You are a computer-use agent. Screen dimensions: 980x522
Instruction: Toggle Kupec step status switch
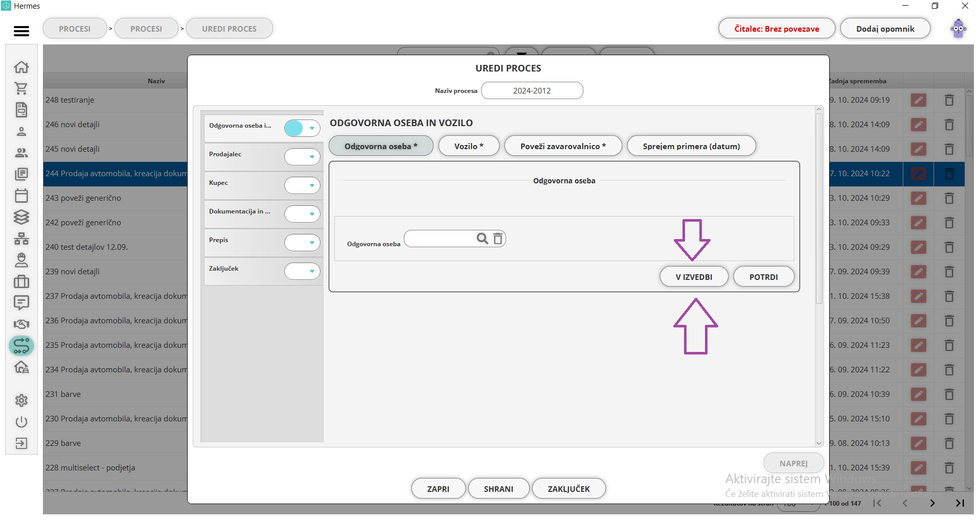pos(302,185)
